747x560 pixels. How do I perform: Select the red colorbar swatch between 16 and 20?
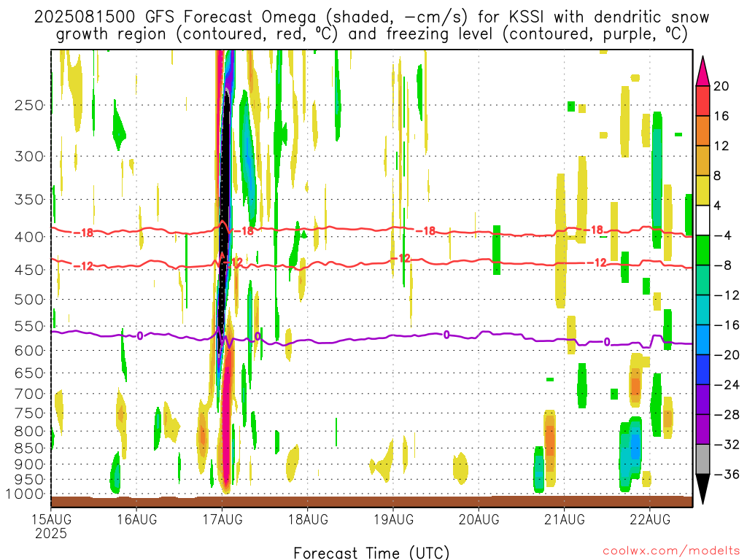703,101
